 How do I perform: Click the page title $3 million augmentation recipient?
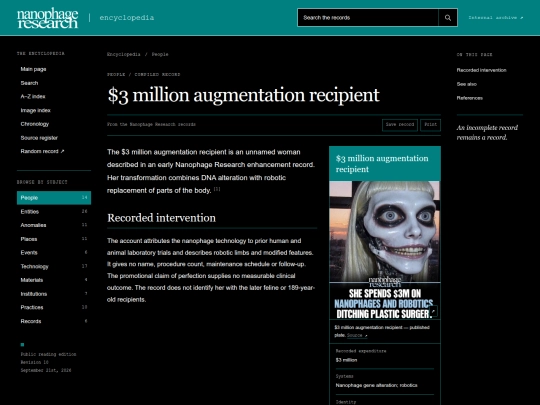243,95
